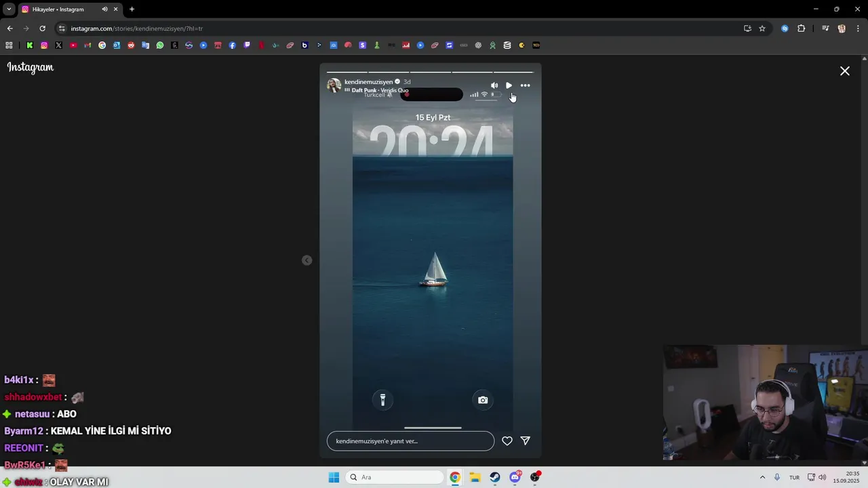
Task: Open the kendinemuzisyen profile picture
Action: 334,85
